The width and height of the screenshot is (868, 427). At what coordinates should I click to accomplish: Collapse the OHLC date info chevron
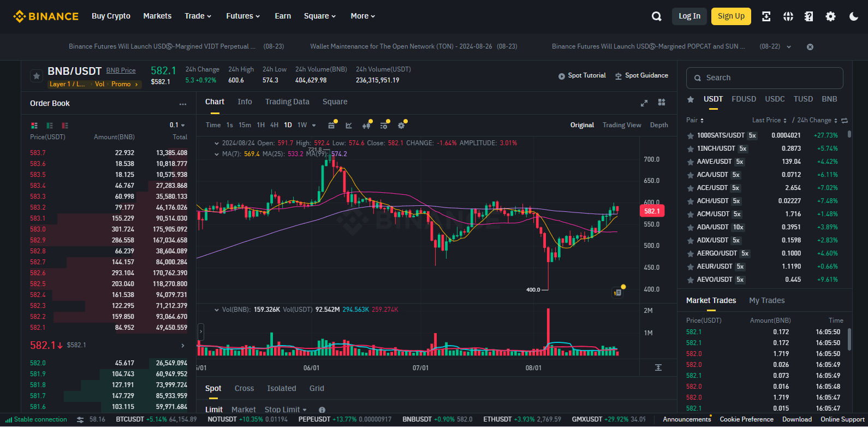coord(217,143)
